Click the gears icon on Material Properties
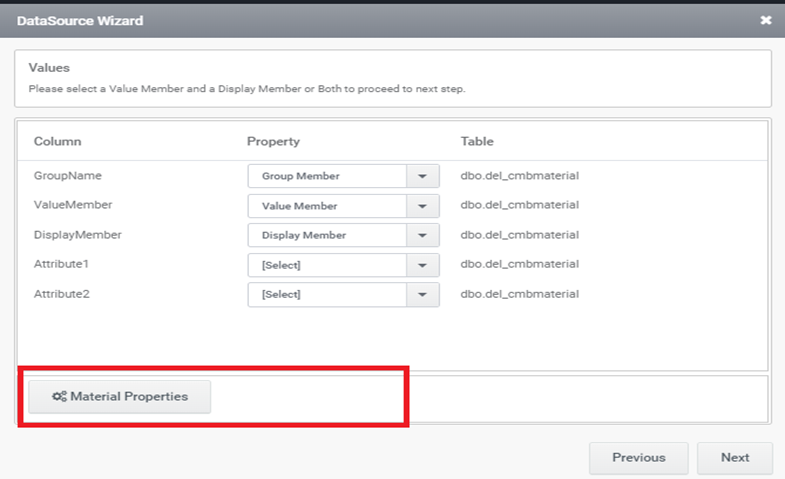The width and height of the screenshot is (785, 479). [60, 397]
